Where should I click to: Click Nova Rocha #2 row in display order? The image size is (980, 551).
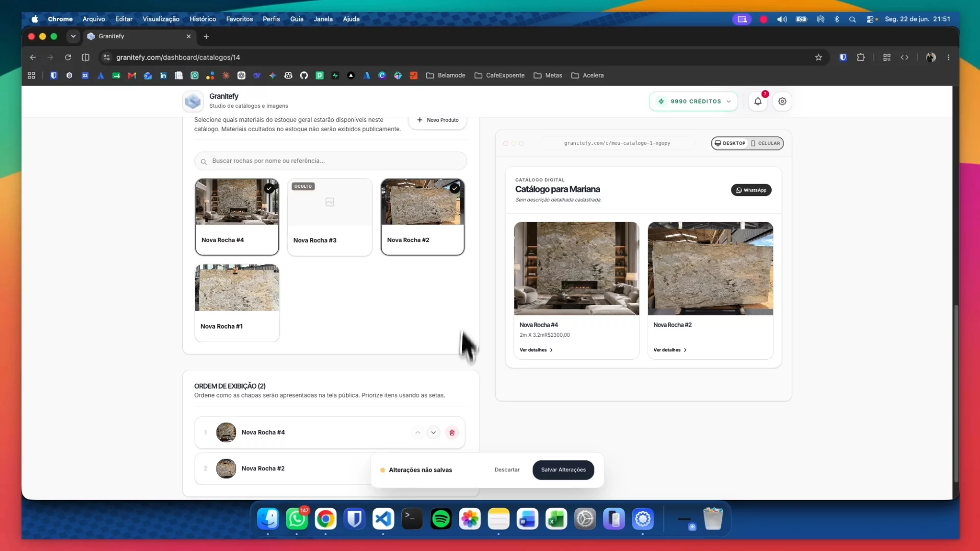pos(330,468)
